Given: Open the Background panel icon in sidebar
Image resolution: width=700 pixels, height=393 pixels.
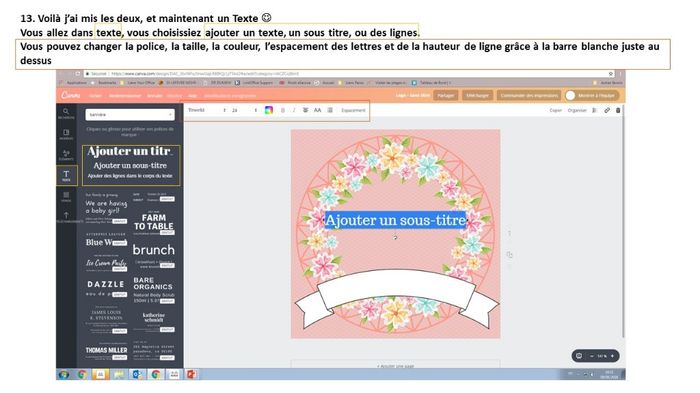Looking at the screenshot, I should 66,196.
